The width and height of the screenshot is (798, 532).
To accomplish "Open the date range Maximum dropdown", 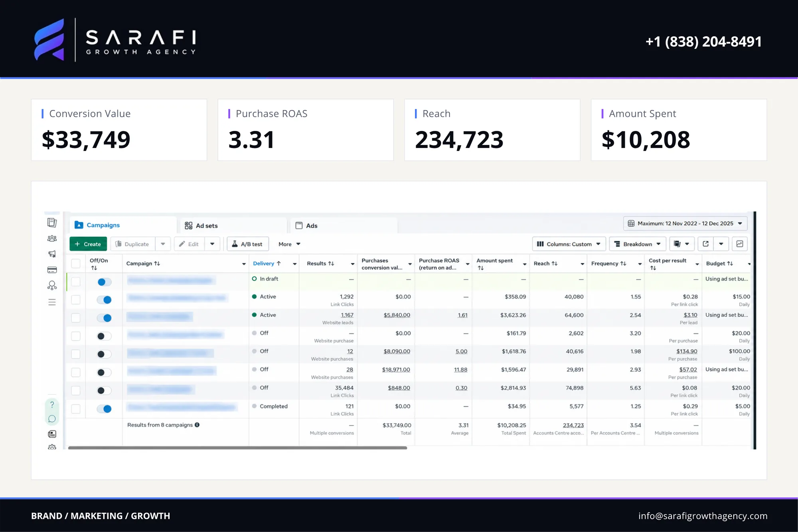I will pyautogui.click(x=685, y=223).
